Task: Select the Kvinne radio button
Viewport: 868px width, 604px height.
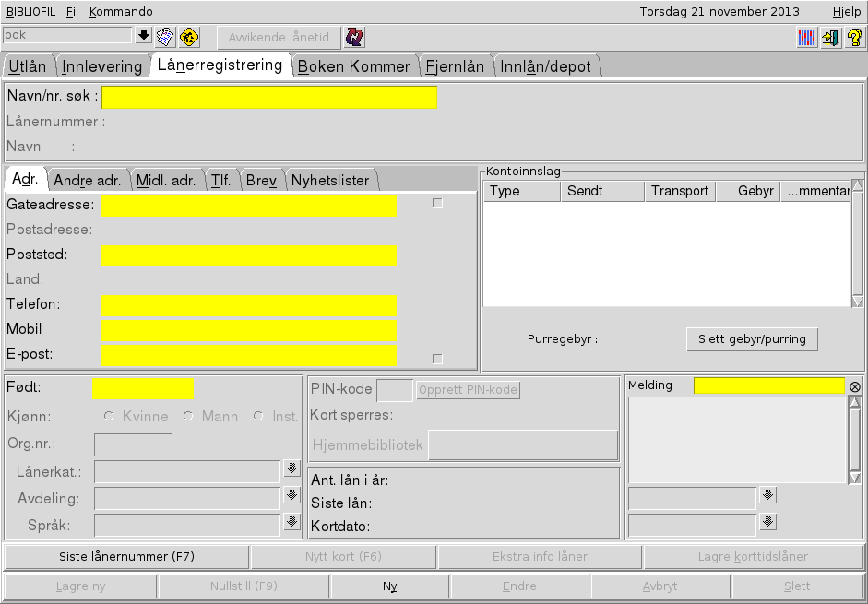Action: pos(109,416)
